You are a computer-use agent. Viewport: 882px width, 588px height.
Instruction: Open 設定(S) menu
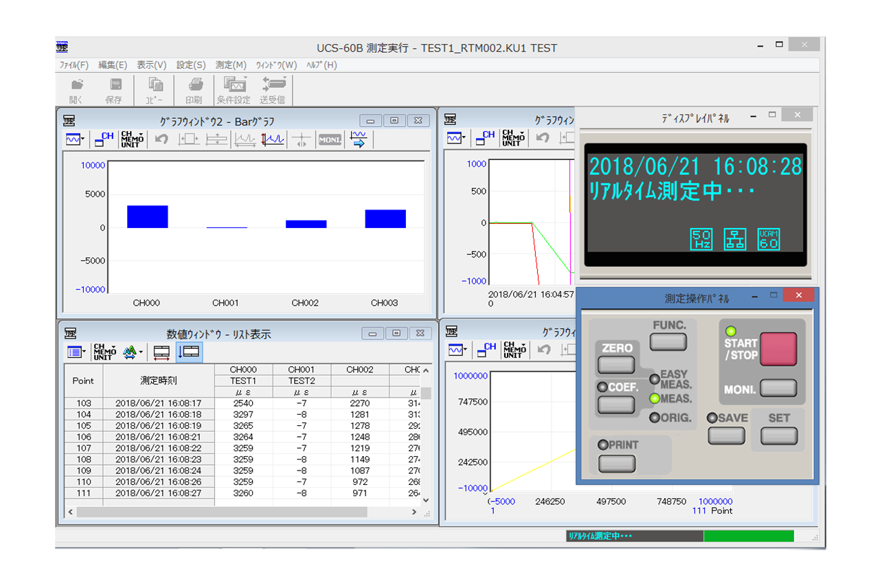pos(191,65)
